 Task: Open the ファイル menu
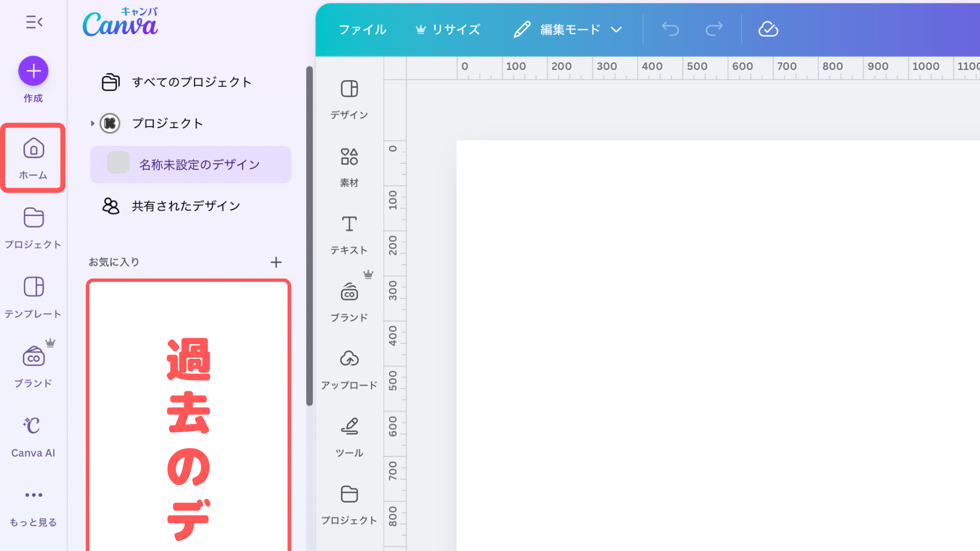pos(362,30)
